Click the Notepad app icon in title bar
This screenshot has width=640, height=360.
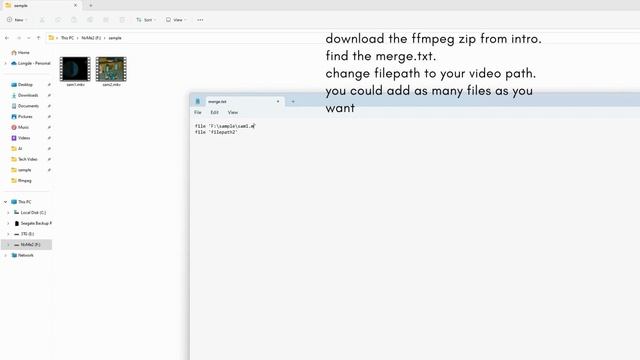(198, 101)
